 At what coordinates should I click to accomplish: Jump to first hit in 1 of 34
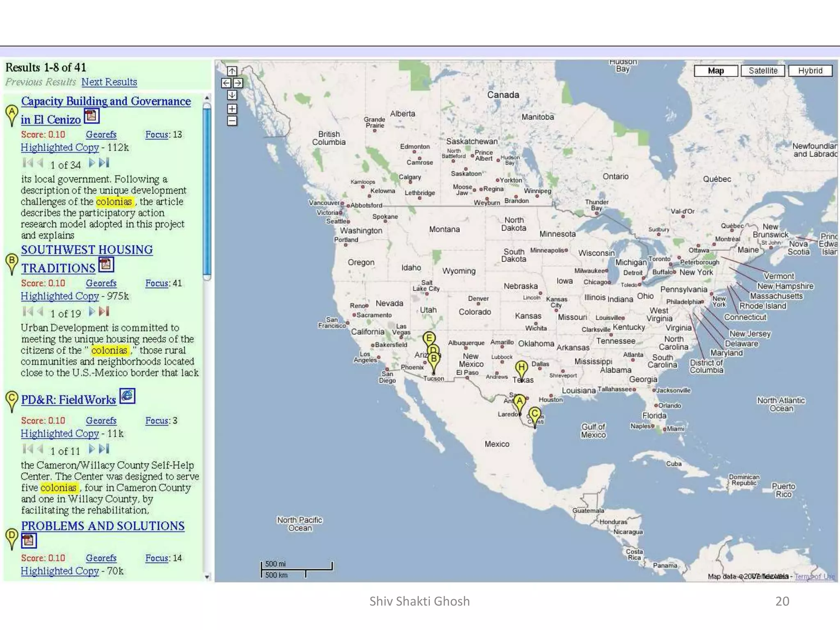pos(28,163)
